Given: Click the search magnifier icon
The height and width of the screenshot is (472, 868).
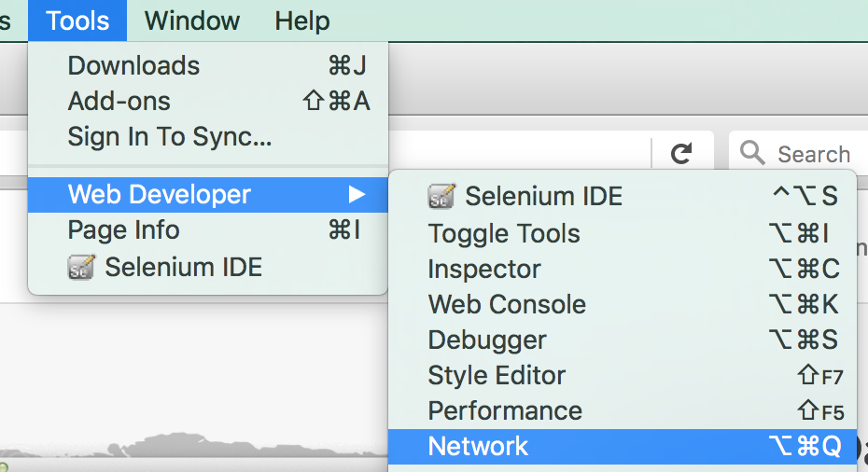Looking at the screenshot, I should pos(752,153).
